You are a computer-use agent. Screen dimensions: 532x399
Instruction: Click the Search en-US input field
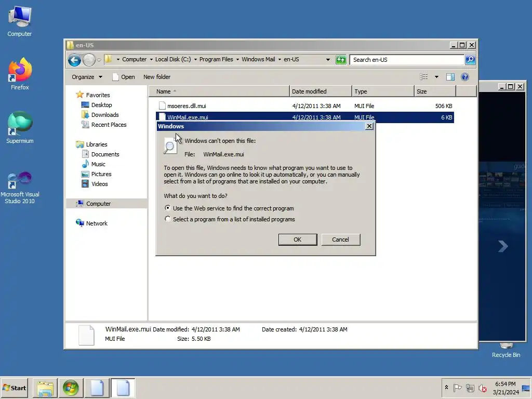406,60
